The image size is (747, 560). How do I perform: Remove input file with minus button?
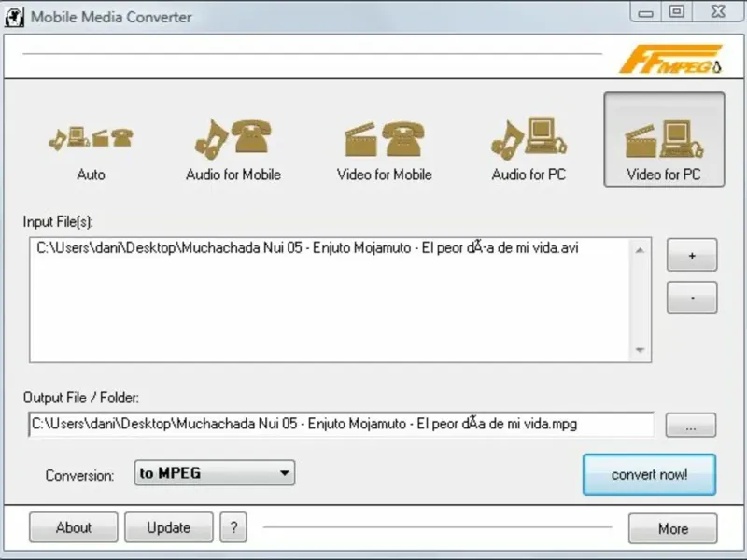[x=692, y=298]
